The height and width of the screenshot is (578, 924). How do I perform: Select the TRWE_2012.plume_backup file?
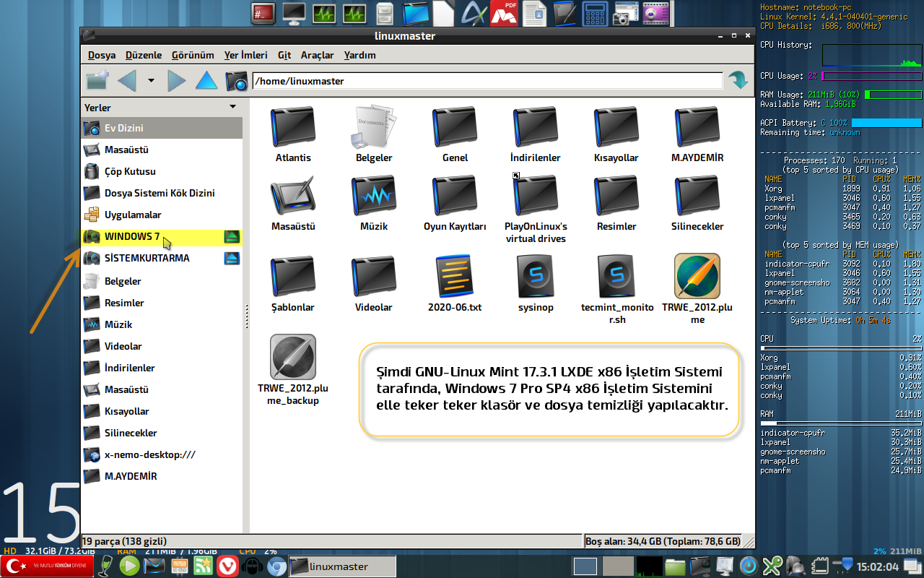(x=293, y=357)
